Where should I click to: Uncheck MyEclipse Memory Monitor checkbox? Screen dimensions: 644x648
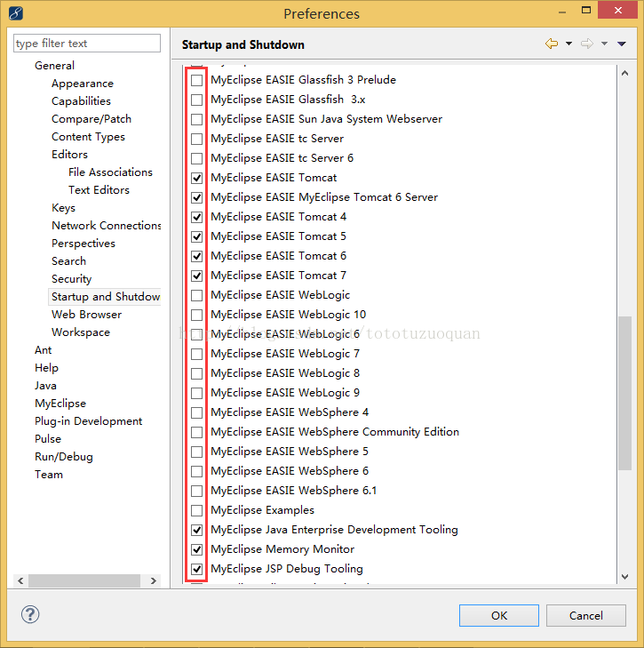tap(197, 549)
